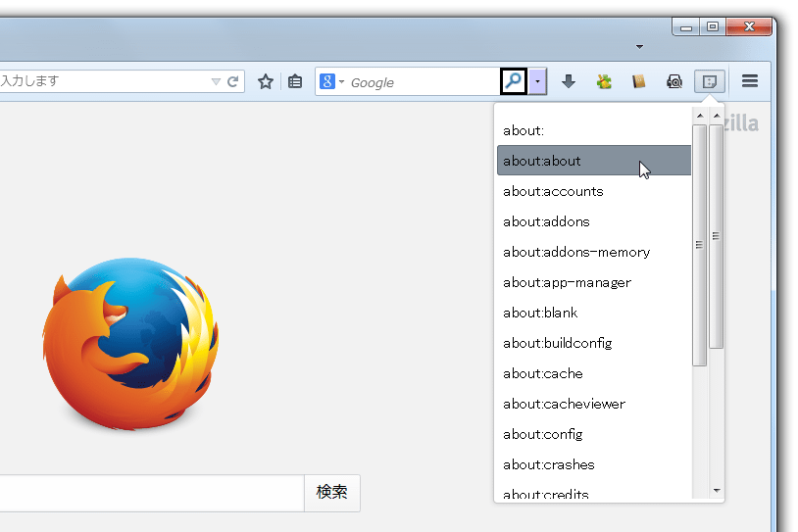Click the page search input field
Screen dimensions: 798x532
tap(152, 493)
